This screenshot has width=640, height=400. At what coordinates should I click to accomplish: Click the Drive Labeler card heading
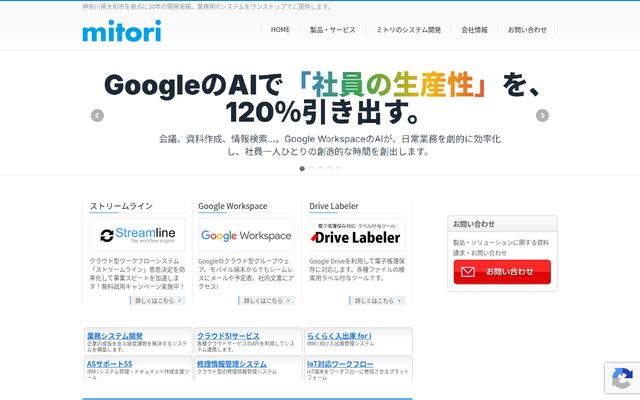(334, 206)
